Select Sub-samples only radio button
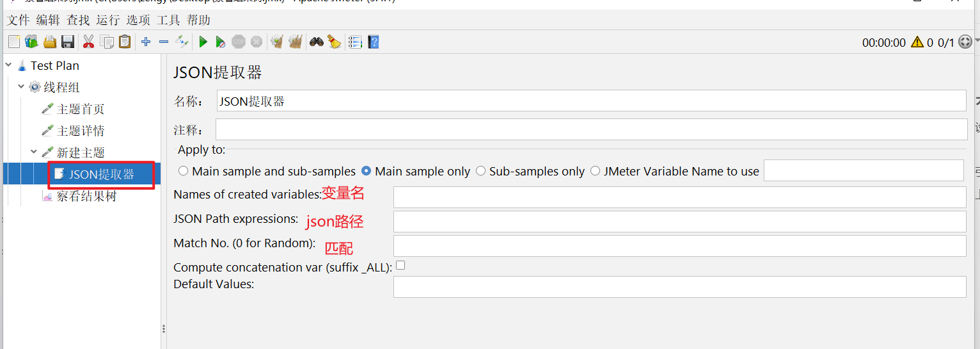 481,171
